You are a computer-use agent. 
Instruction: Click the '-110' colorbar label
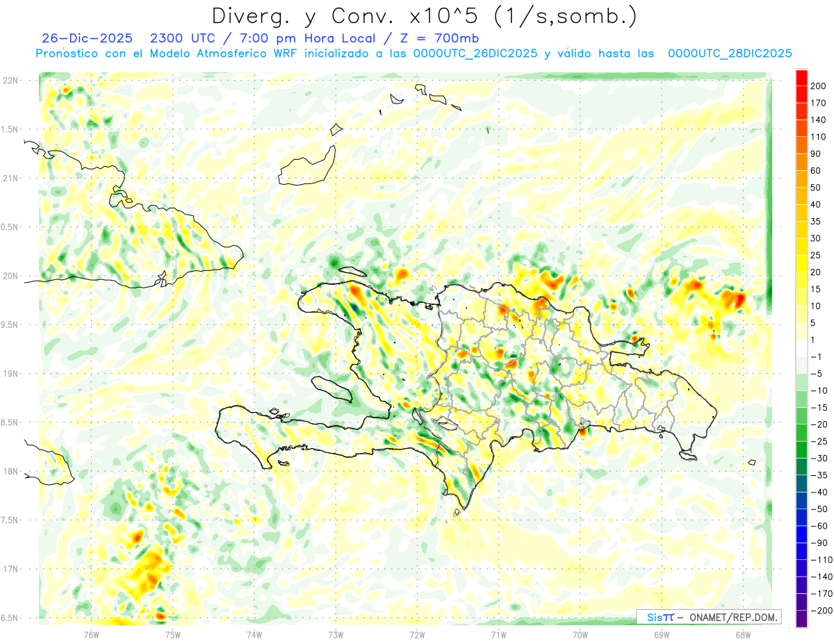point(821,560)
